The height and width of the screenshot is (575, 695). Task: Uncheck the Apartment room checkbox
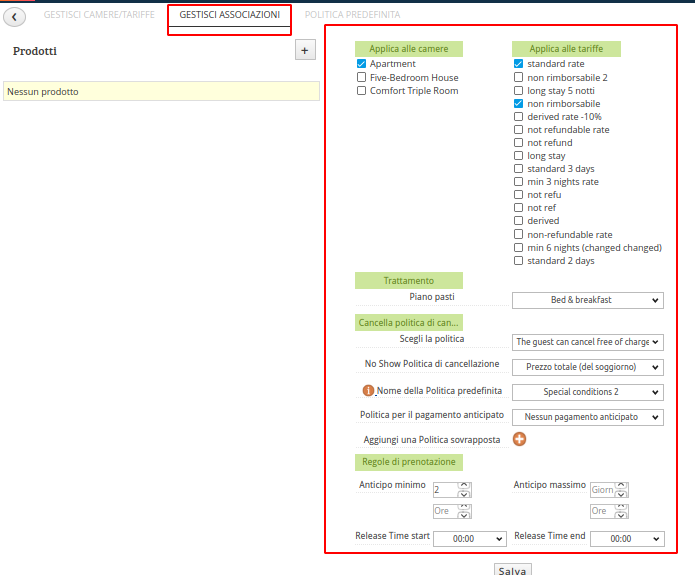(x=361, y=64)
